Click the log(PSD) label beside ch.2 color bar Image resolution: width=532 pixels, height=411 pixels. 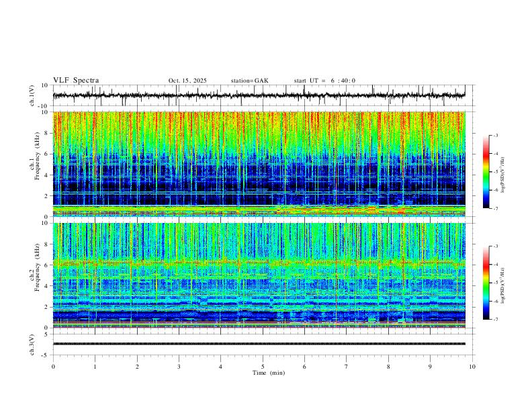503,285
